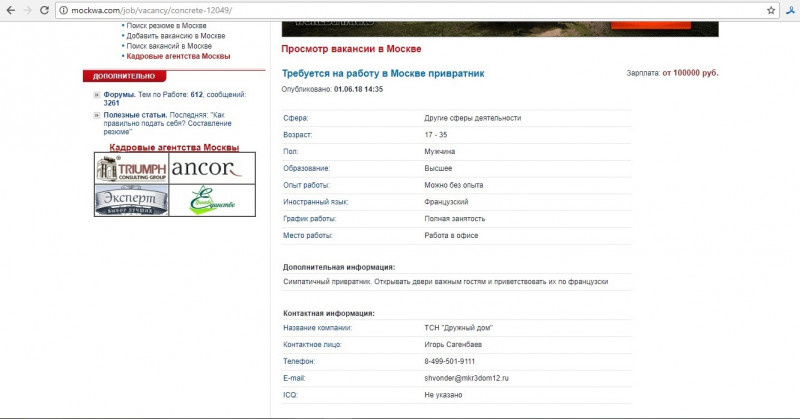Click the address bar URL field
800x419 pixels.
click(x=416, y=10)
